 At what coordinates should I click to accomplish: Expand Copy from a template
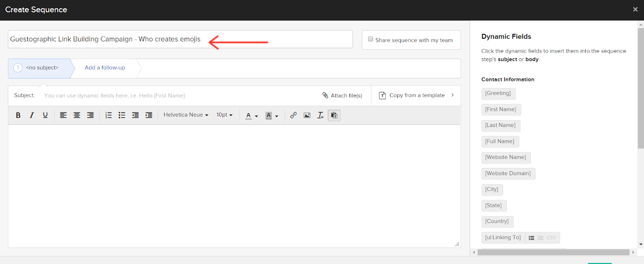coord(416,95)
